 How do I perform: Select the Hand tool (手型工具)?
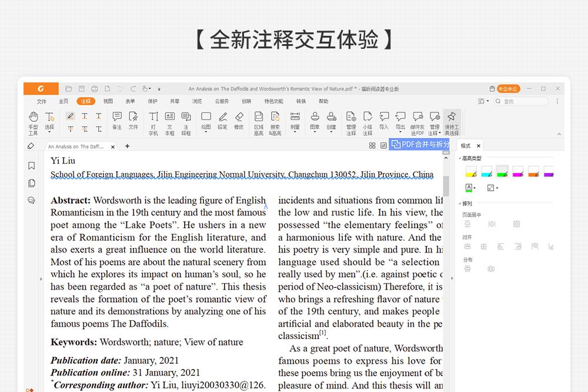[x=33, y=123]
